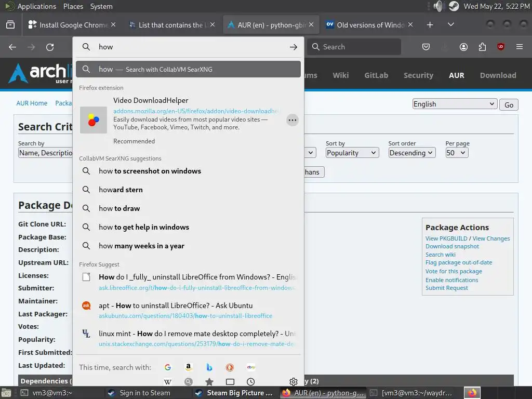Select 'how — Search with CollabVM SearXNG' row
532x399 pixels.
188,69
